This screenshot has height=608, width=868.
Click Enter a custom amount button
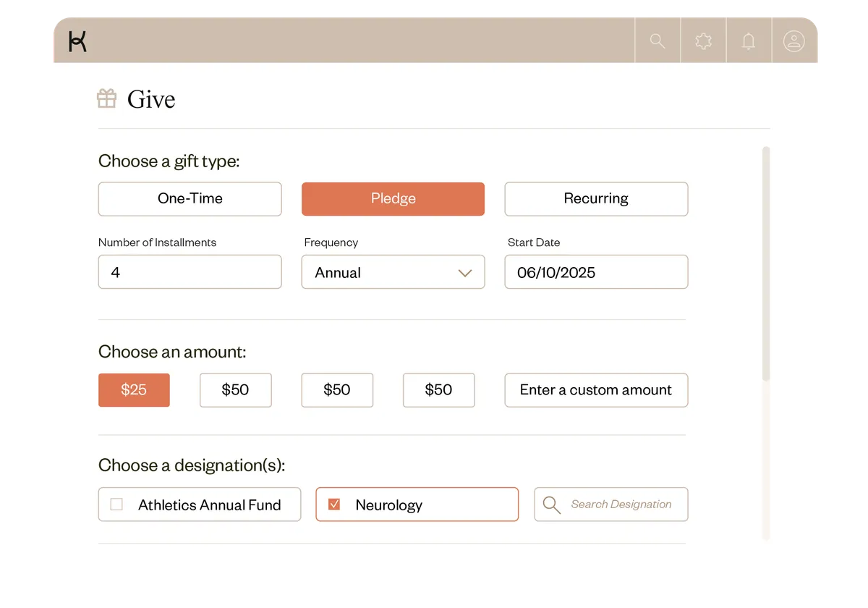pos(596,390)
